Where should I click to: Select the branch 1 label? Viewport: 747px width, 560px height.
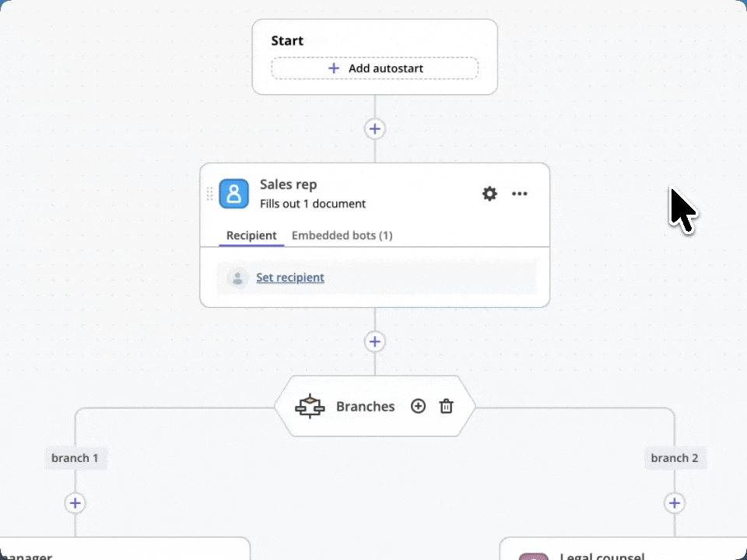[75, 458]
